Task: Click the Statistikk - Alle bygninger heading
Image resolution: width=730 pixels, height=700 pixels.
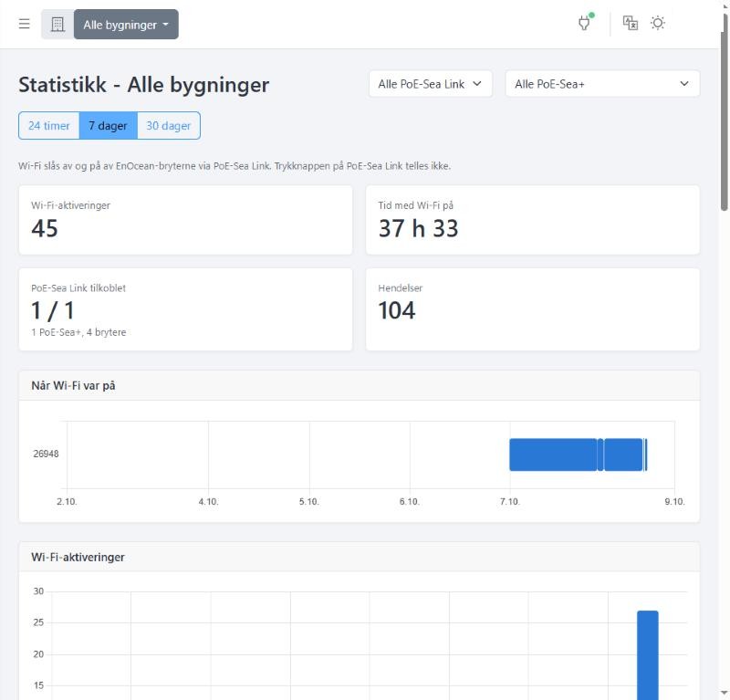Action: pyautogui.click(x=144, y=85)
